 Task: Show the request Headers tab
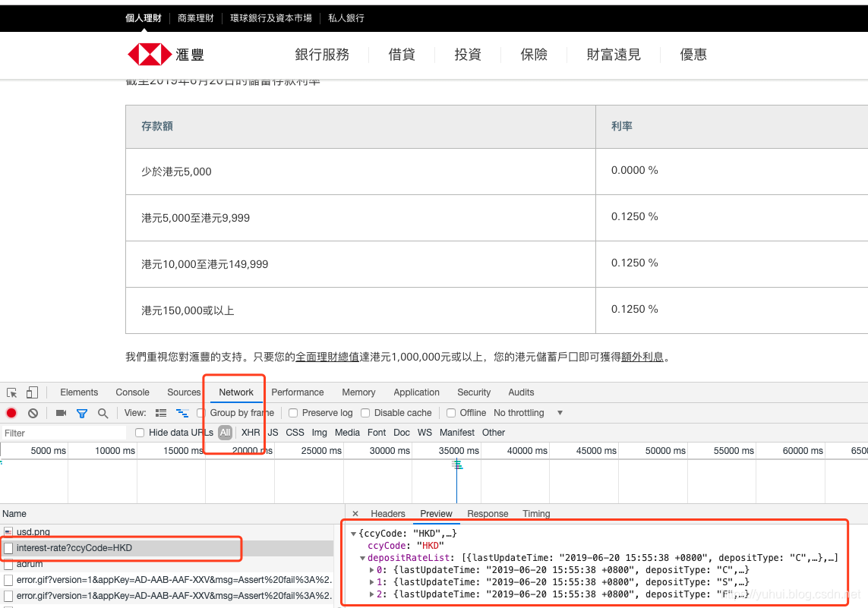coord(388,513)
